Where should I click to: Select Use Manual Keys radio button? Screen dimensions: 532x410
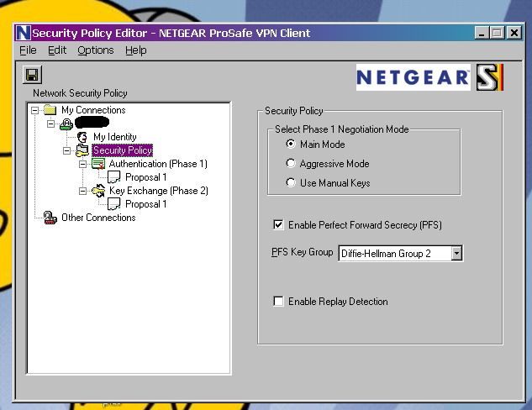click(291, 182)
